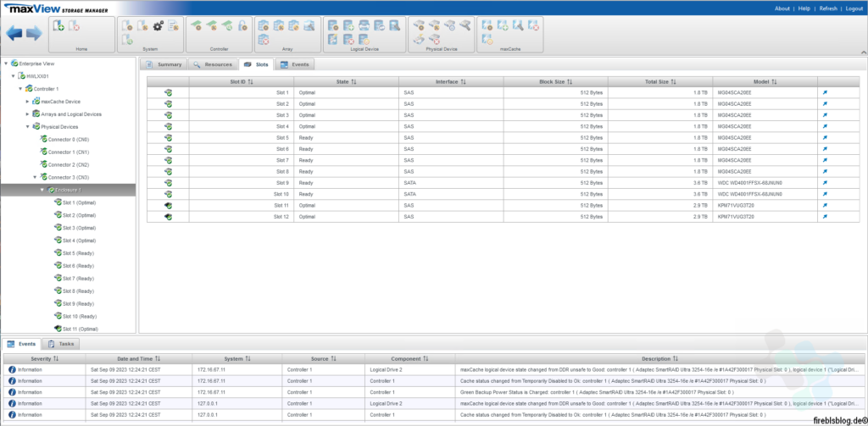Collapse the ribbon toolbar with the chevron
The height and width of the screenshot is (426, 868).
coord(863,52)
